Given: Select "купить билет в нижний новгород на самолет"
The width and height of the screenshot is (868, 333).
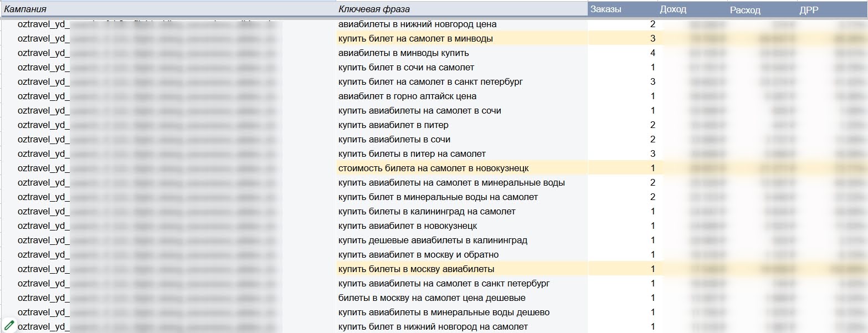Looking at the screenshot, I should coord(433,327).
